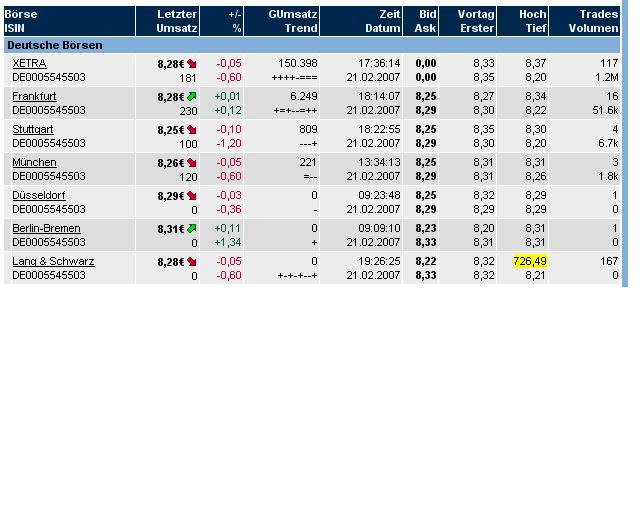Click the yellow highlighted 726,49 cell
Image resolution: width=640 pixels, height=512 pixels.
point(529,261)
